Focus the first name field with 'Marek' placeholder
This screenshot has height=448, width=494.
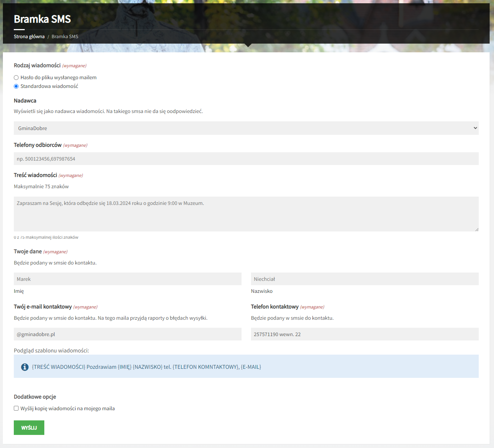click(x=127, y=279)
